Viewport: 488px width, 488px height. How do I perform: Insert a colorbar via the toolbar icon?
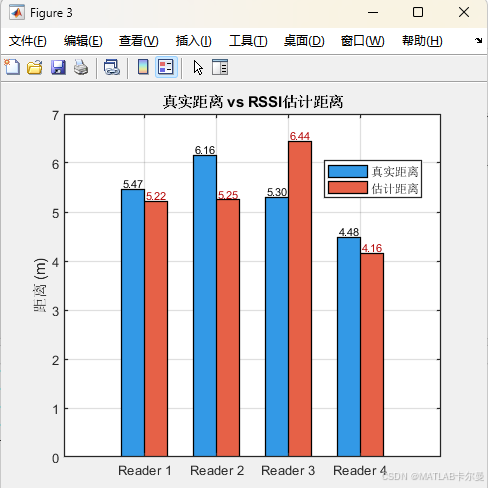pyautogui.click(x=143, y=67)
